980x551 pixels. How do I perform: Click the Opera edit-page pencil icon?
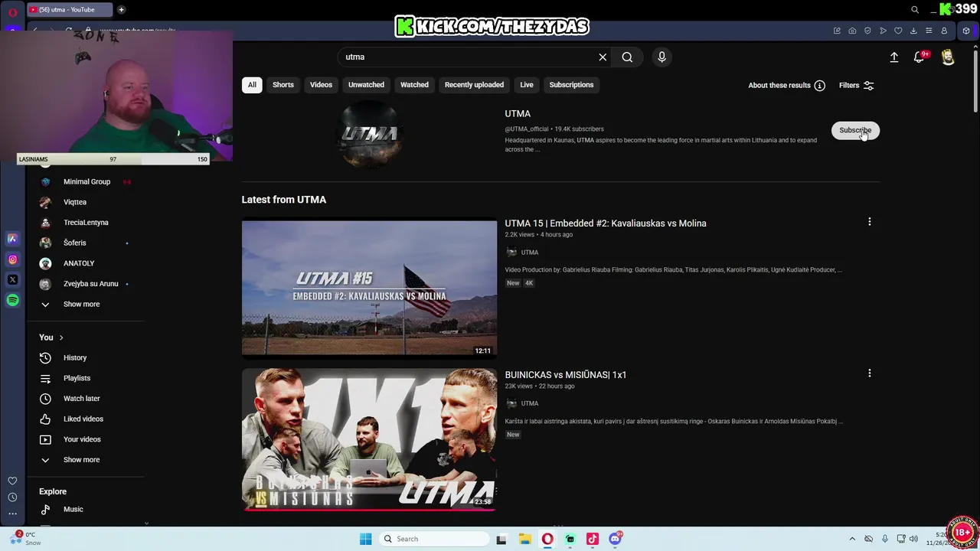(x=837, y=31)
